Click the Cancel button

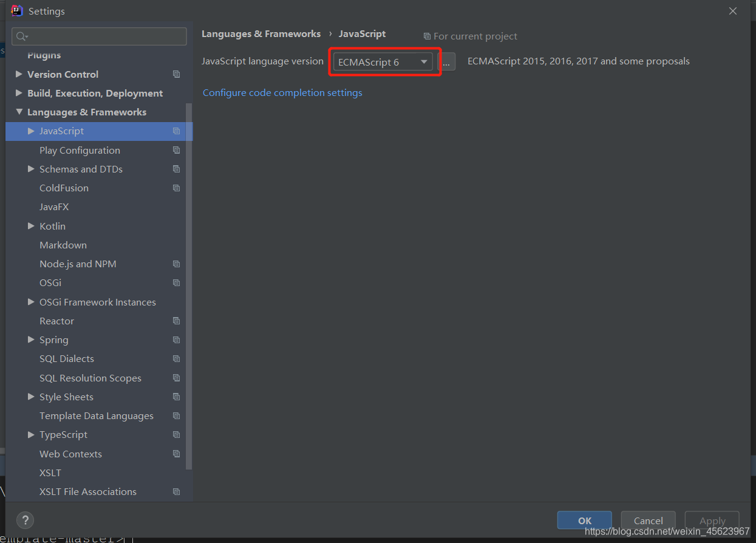click(649, 521)
